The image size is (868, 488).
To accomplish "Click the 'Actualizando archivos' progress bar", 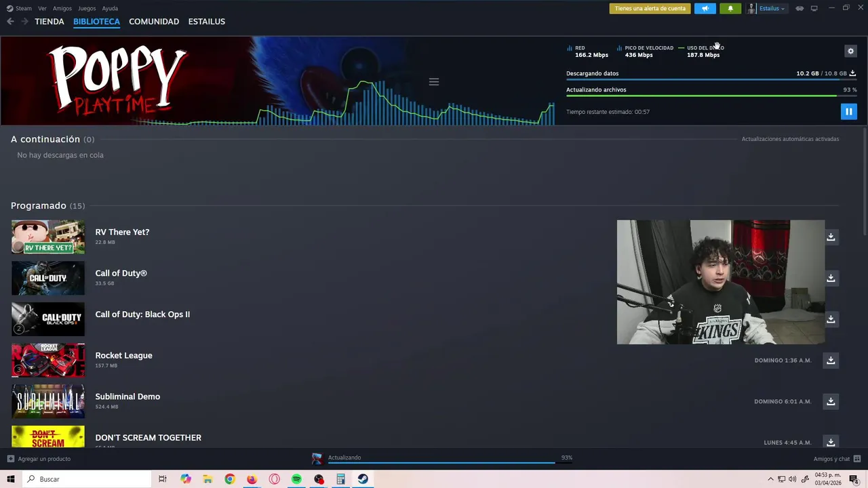I will point(711,96).
